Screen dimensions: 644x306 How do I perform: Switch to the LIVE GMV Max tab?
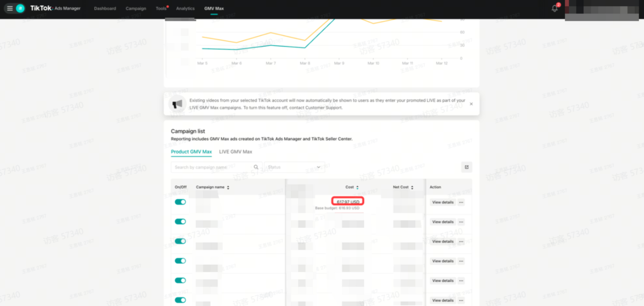pyautogui.click(x=235, y=152)
